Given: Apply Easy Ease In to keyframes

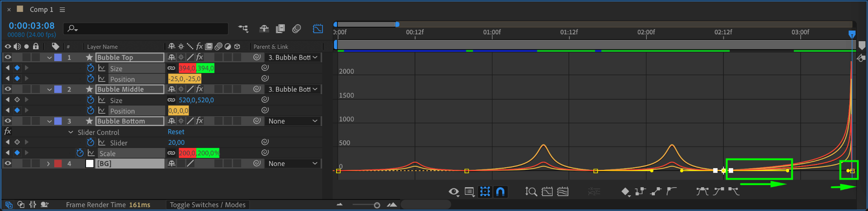Looking at the screenshot, I should click(718, 192).
